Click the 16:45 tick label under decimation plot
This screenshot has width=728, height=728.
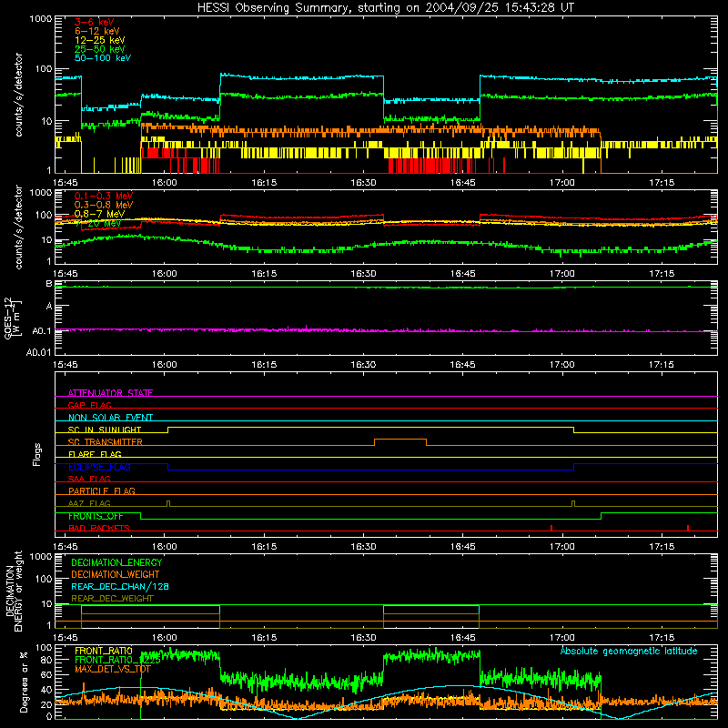click(462, 638)
